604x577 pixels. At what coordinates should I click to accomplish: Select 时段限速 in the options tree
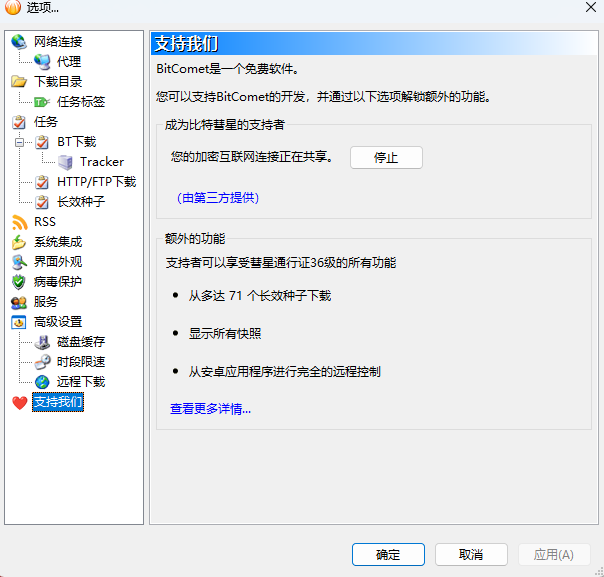pyautogui.click(x=81, y=362)
